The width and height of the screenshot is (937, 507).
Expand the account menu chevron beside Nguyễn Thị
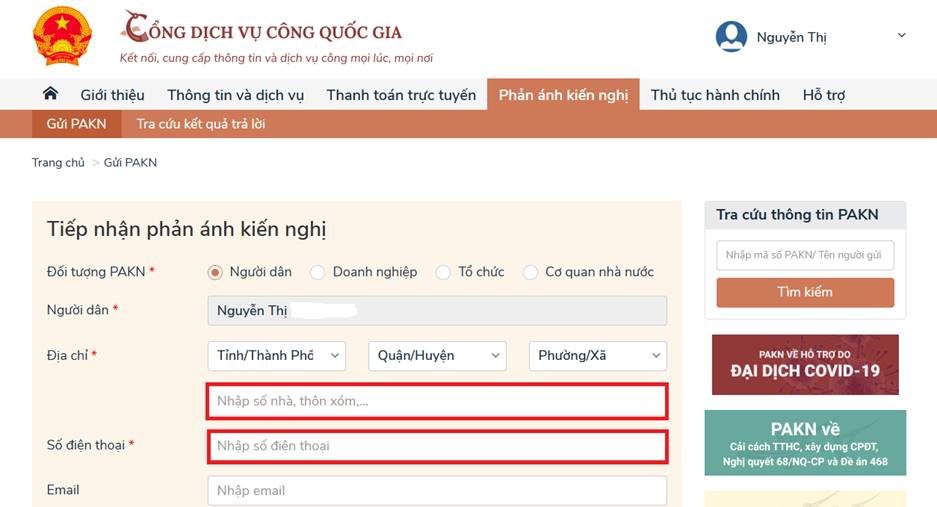point(901,35)
